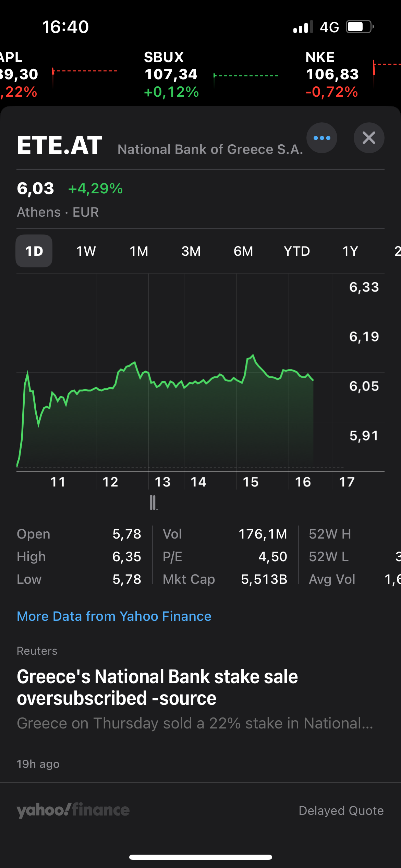
Task: Tap the price chart at the 15:00 peak
Action: tap(253, 356)
